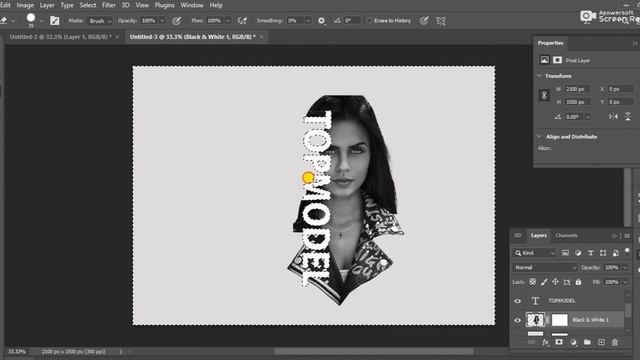Open the Select menu
The width and height of the screenshot is (640, 360).
point(88,5)
